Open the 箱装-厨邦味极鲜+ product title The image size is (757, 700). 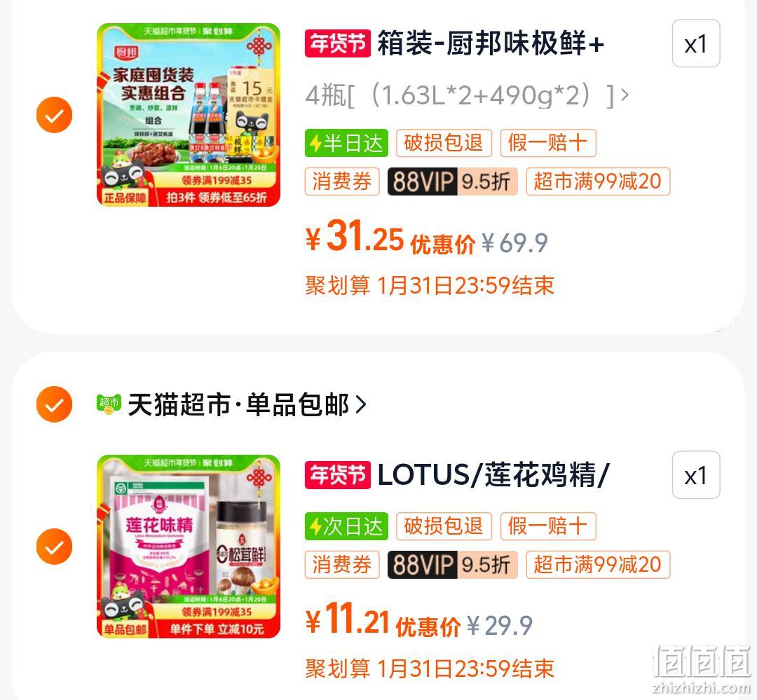491,43
